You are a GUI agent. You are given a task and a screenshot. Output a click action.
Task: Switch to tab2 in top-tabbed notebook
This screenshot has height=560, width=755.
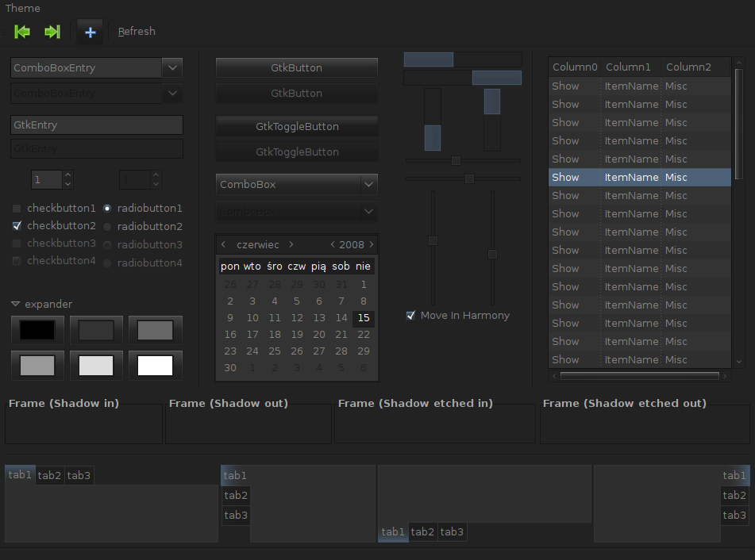click(x=49, y=475)
